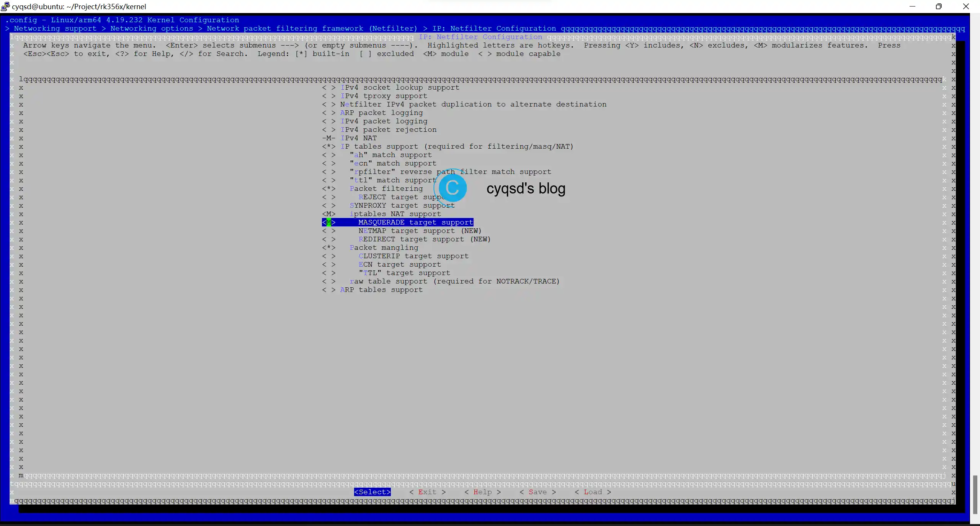Click the PuTTY icon in title bar
This screenshot has height=526, width=980.
[x=5, y=6]
